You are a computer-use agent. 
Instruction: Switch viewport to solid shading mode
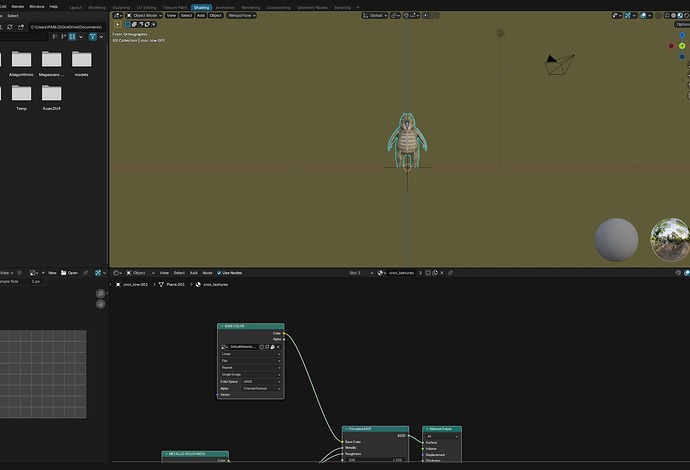(674, 15)
